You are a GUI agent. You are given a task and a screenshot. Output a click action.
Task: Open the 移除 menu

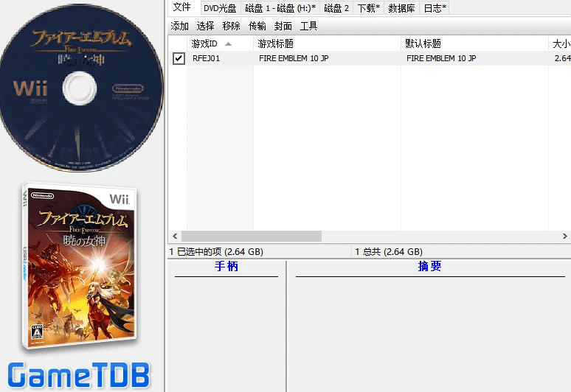[231, 26]
